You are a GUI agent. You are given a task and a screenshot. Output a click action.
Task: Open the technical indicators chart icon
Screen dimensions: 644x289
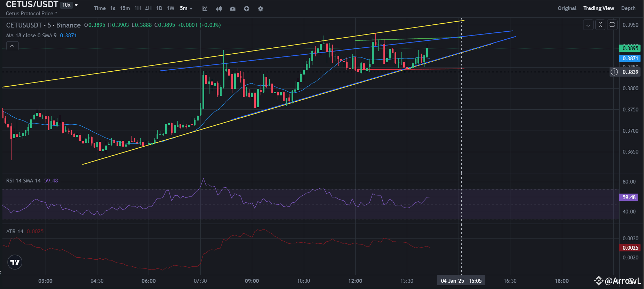click(x=205, y=9)
